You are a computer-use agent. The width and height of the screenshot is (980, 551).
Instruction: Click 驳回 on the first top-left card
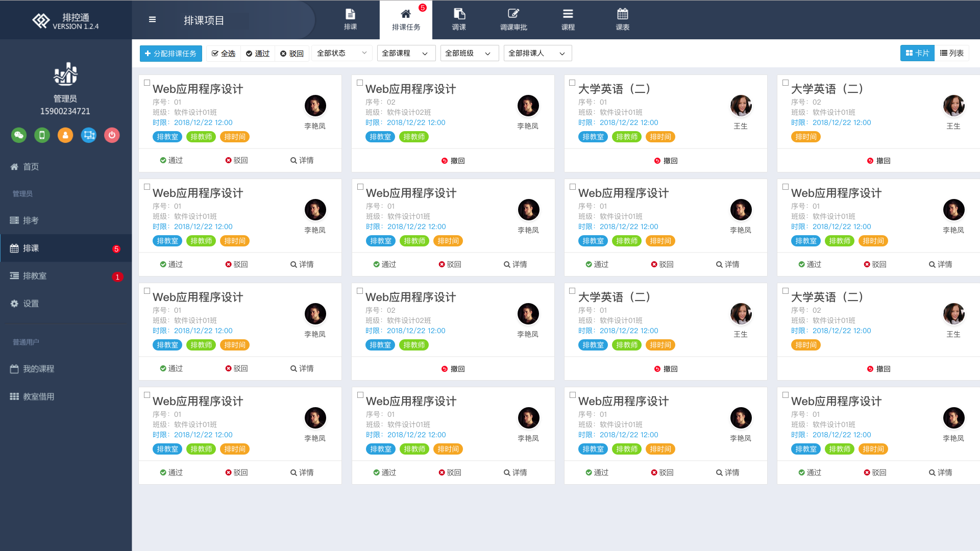[237, 160]
